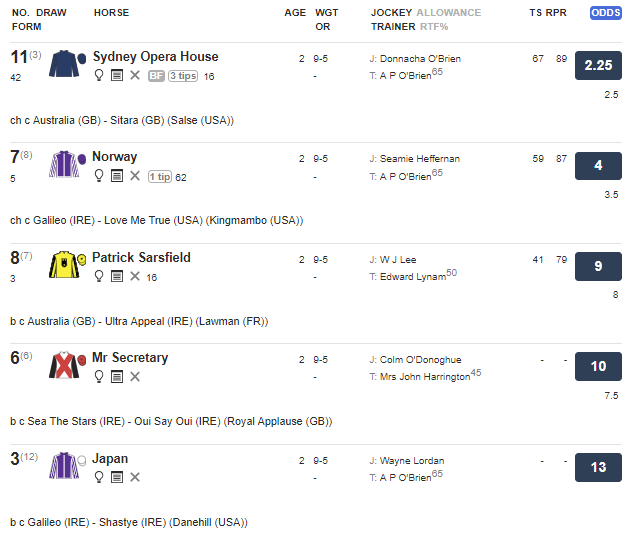
Task: Open the horse name link Mr Secretary
Action: tap(130, 358)
